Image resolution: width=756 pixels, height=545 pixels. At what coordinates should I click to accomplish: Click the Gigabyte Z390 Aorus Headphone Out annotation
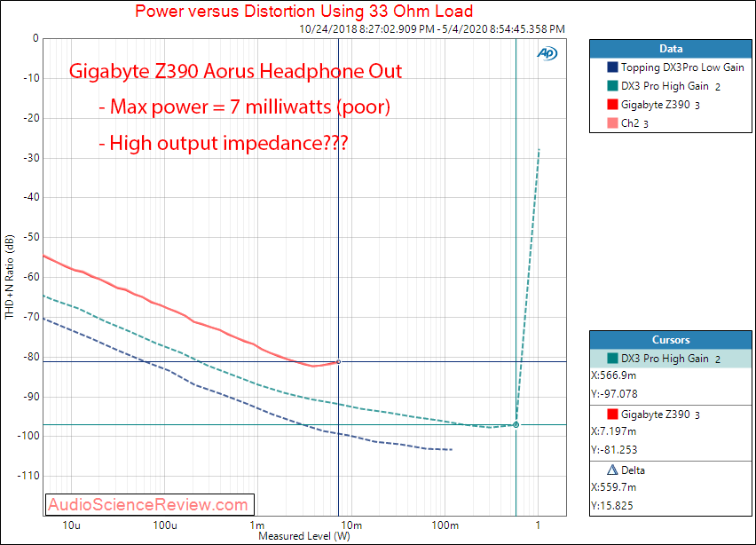pyautogui.click(x=235, y=71)
